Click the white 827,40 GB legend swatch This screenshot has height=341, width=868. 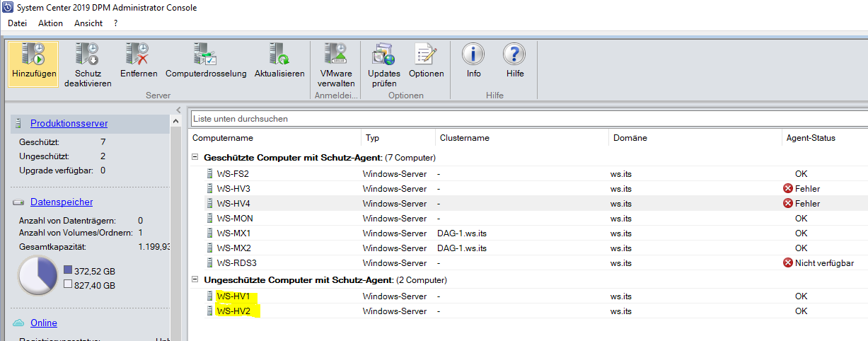(67, 284)
